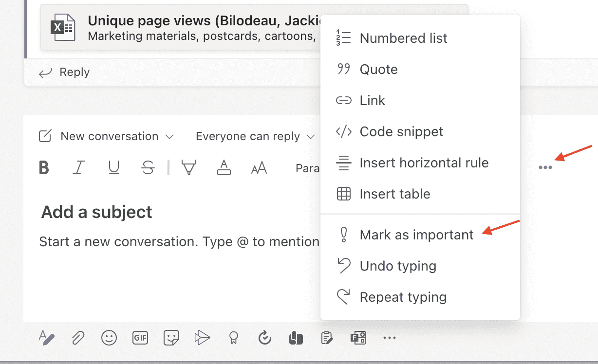The height and width of the screenshot is (364, 598).
Task: Toggle bold formatting
Action: pos(44,168)
